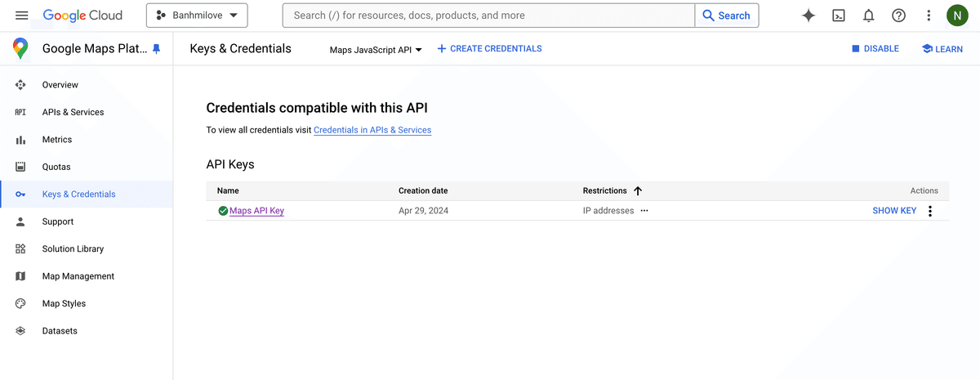Open Maps API Key row actions menu

(930, 211)
